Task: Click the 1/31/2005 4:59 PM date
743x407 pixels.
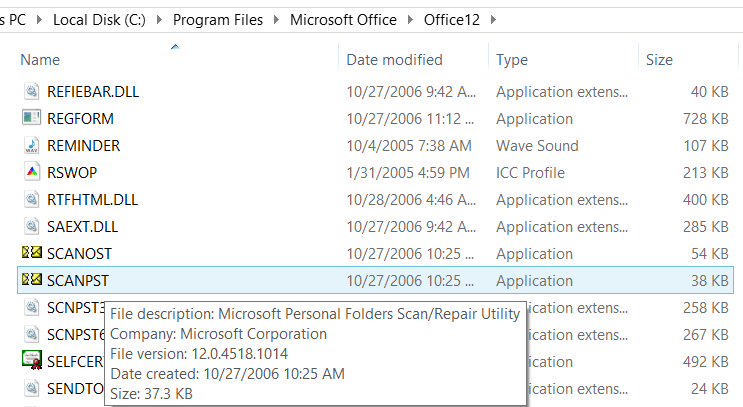Action: pos(408,172)
